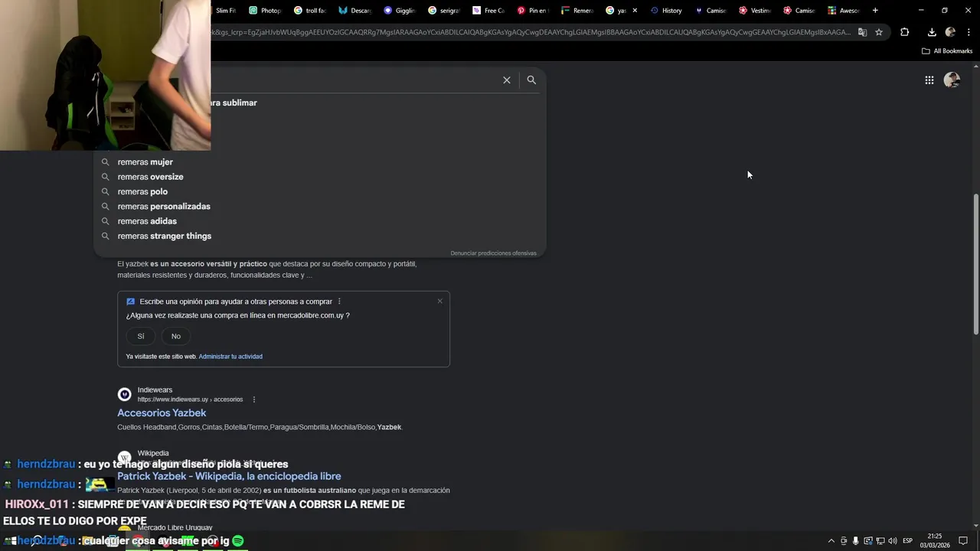This screenshot has width=980, height=551.
Task: Click the Indiewears site favicon
Action: (x=124, y=394)
